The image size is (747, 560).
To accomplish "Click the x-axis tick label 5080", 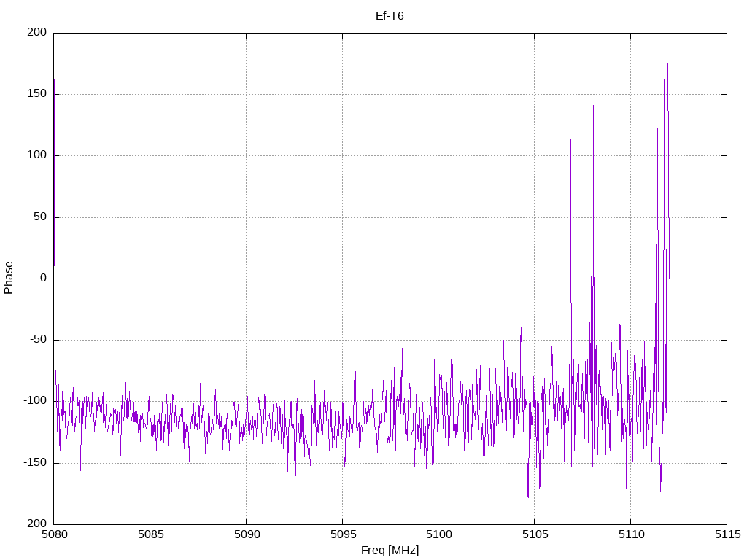I will pos(54,534).
